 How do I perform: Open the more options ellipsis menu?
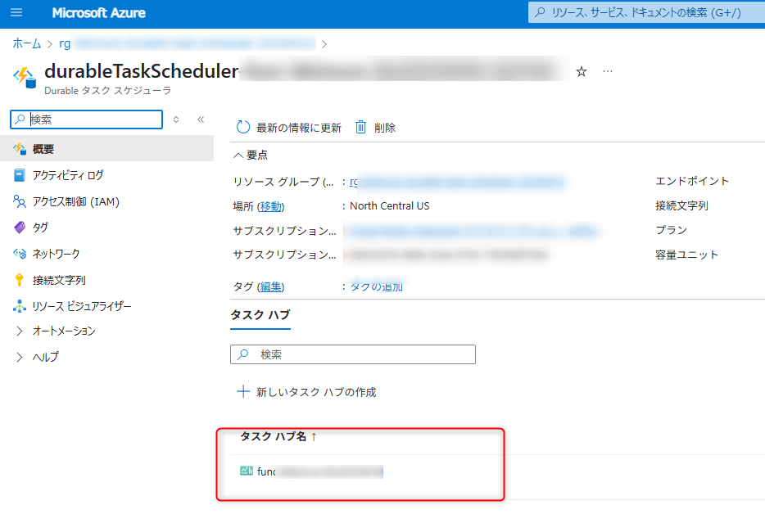(x=608, y=71)
